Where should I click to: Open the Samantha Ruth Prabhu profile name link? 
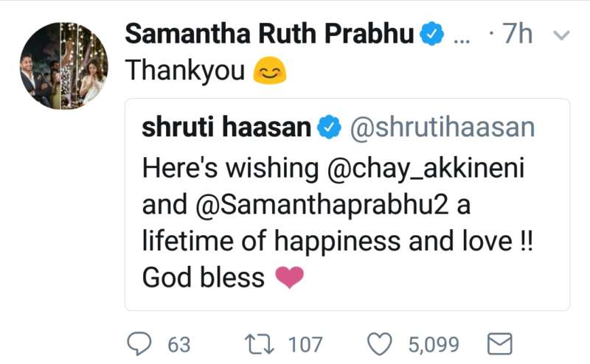click(269, 34)
